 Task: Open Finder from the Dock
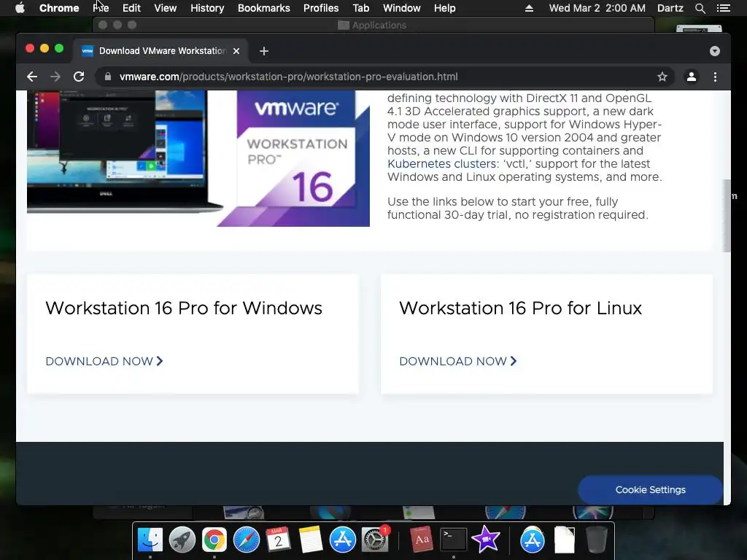(150, 540)
